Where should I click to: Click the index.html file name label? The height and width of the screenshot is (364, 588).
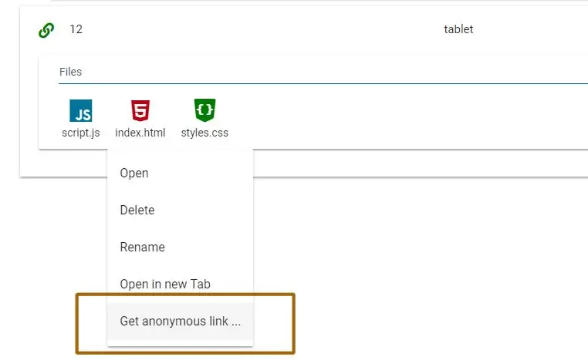pos(140,133)
